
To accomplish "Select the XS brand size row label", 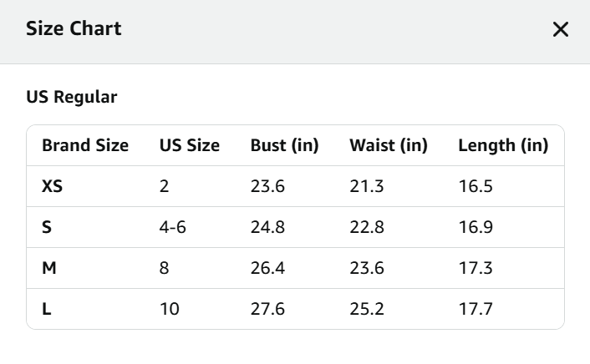I will coord(53,186).
